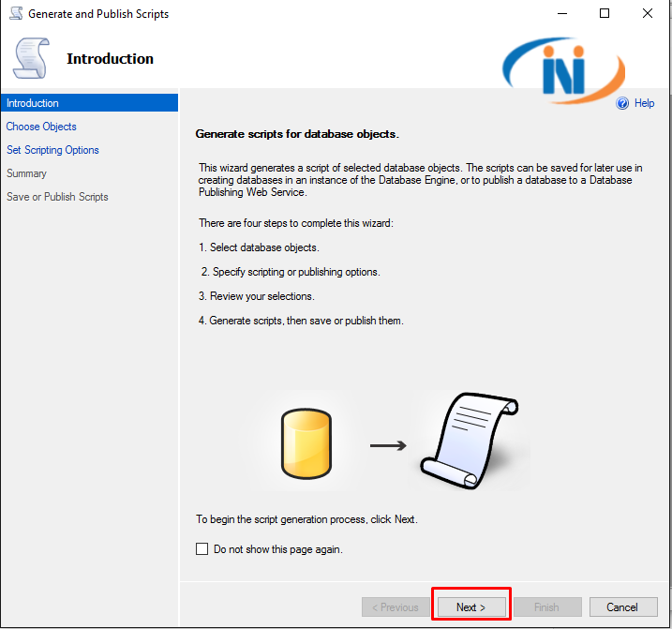Image resolution: width=672 pixels, height=629 pixels.
Task: Open the Help link
Action: tap(644, 103)
